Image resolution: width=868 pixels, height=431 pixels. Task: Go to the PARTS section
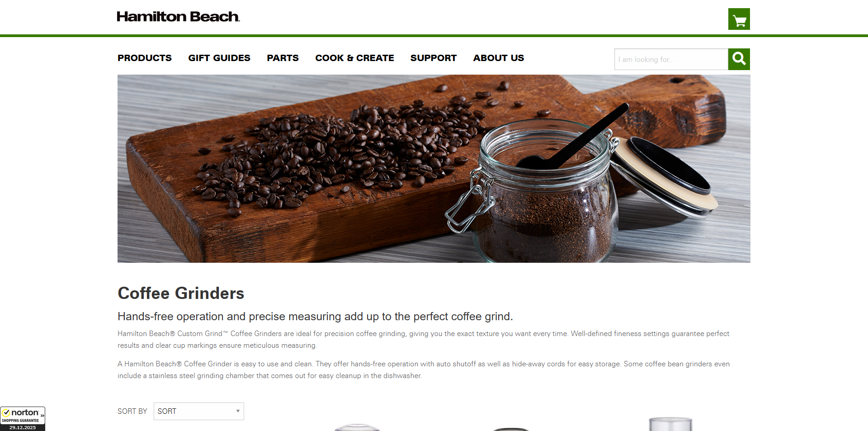click(283, 58)
